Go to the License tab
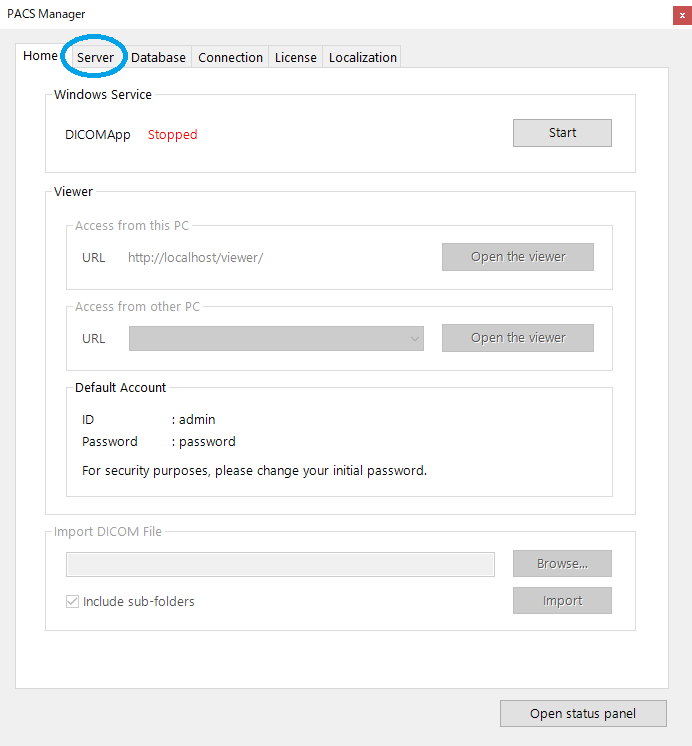 [x=296, y=57]
